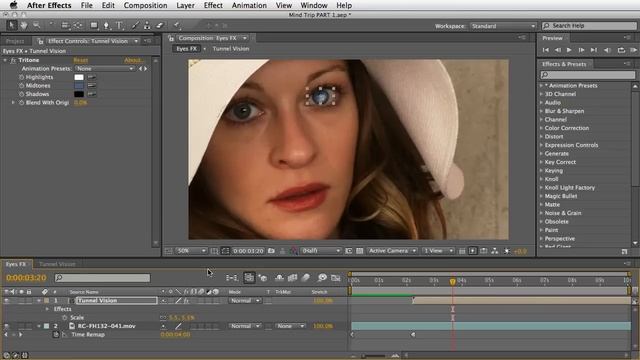This screenshot has height=360, width=640.
Task: Select the Rectangle shape tool
Action: [94, 25]
